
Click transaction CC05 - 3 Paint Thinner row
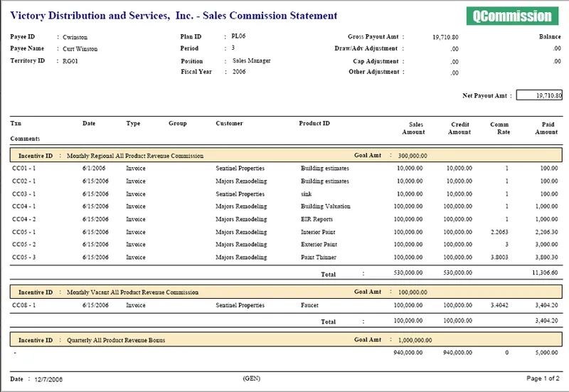pyautogui.click(x=286, y=258)
